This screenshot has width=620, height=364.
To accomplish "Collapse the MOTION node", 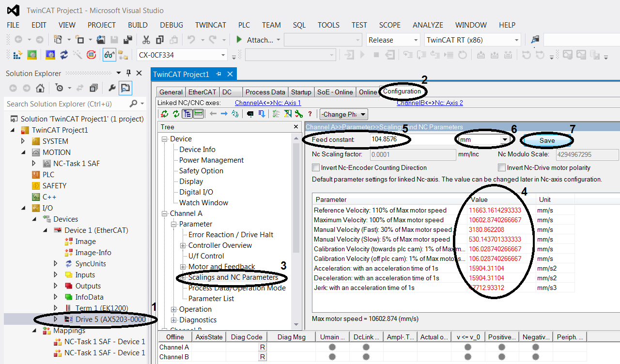I will (x=23, y=152).
